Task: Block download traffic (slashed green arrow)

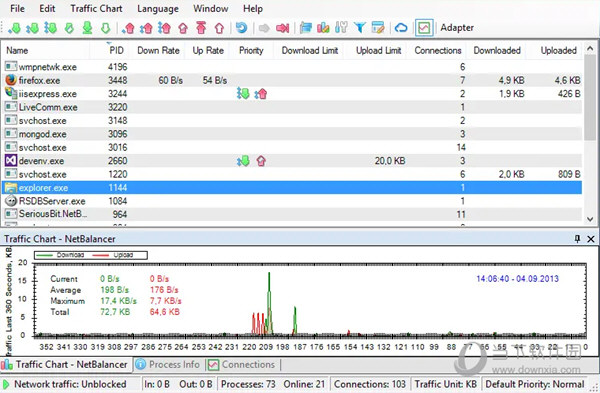Action: [69, 28]
